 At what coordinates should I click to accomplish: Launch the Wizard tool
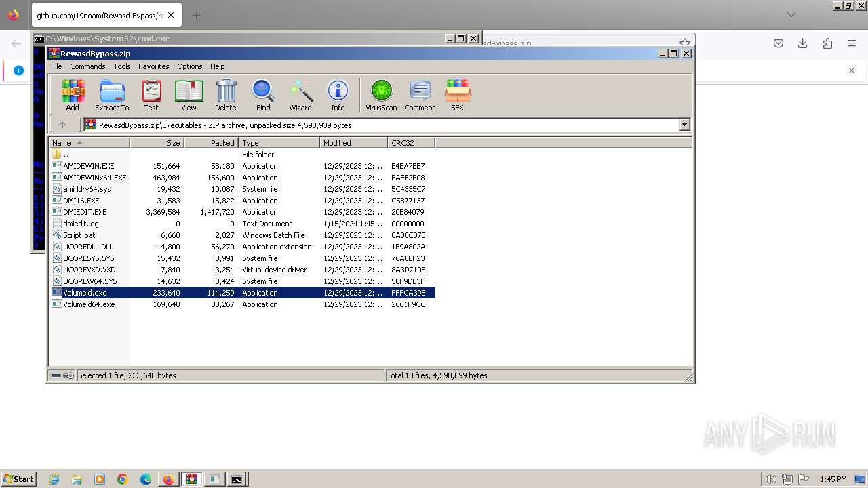tap(300, 96)
